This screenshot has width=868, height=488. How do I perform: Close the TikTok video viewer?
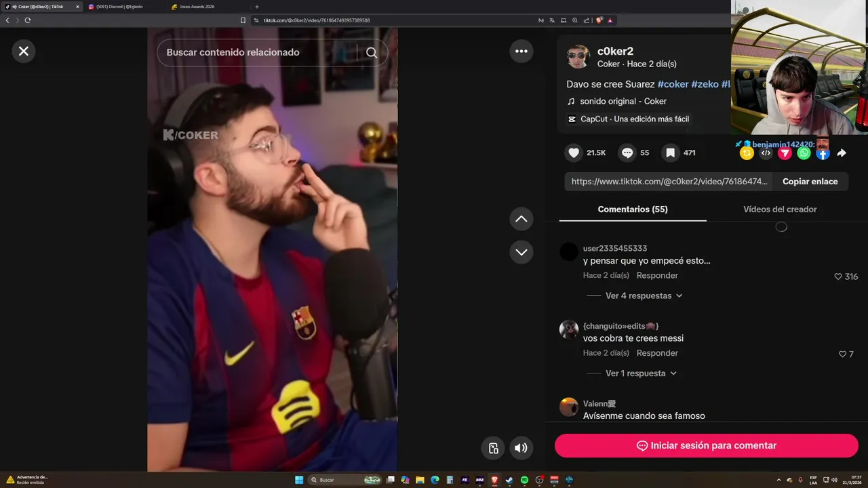point(24,51)
